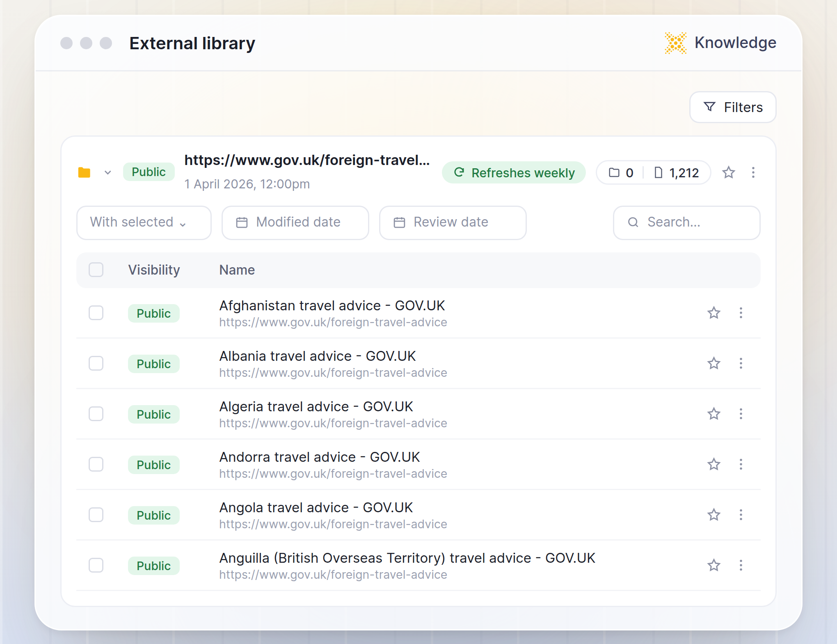Screen dimensions: 837x644
Task: Click the https://www.gov.uk/foreign-travel... folder title
Action: coord(307,160)
